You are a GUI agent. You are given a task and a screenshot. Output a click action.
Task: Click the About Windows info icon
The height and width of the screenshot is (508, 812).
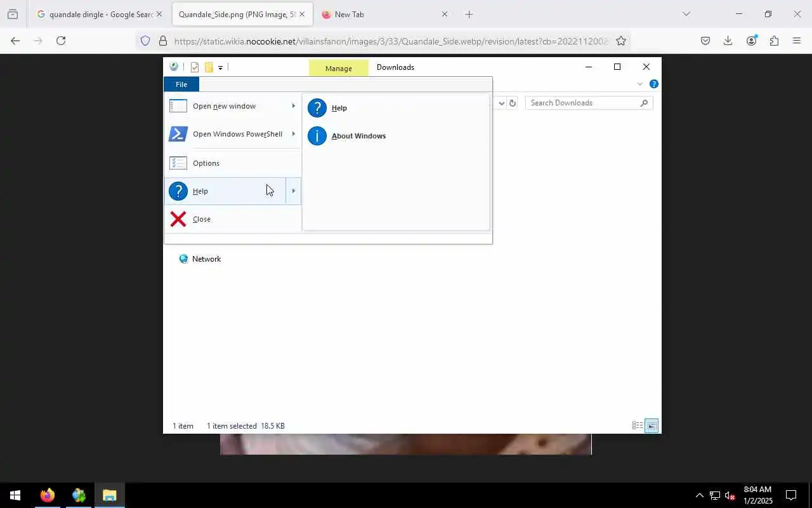click(x=317, y=136)
